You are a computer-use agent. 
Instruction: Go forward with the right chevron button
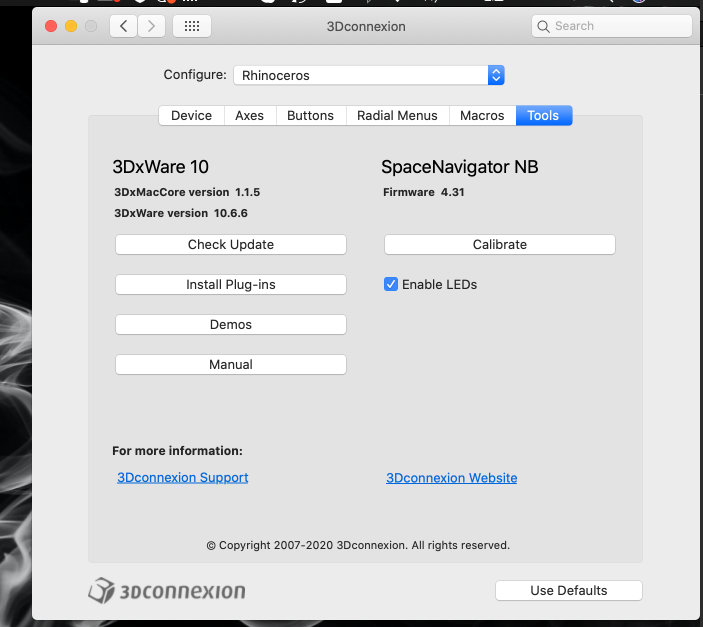pyautogui.click(x=151, y=26)
